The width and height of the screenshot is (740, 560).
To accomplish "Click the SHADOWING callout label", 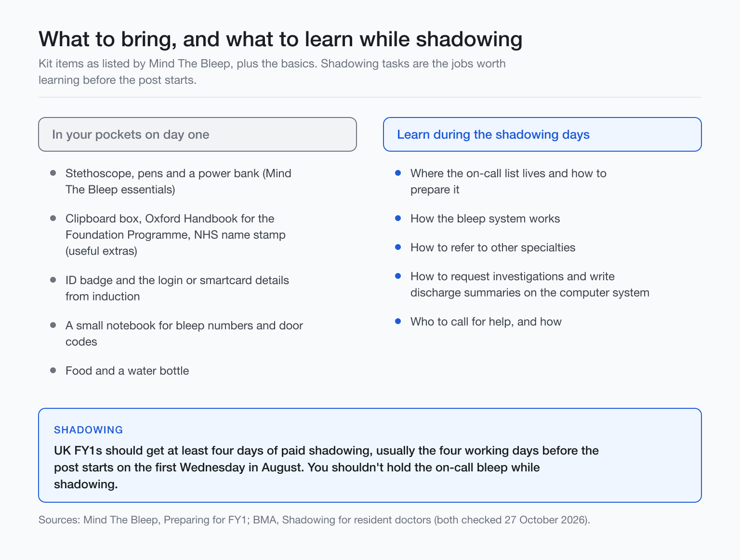I will (x=89, y=430).
